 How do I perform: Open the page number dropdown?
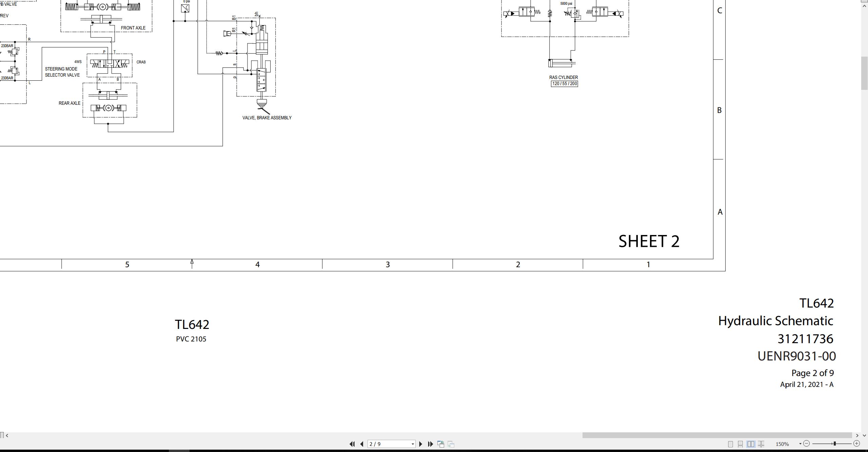click(413, 444)
